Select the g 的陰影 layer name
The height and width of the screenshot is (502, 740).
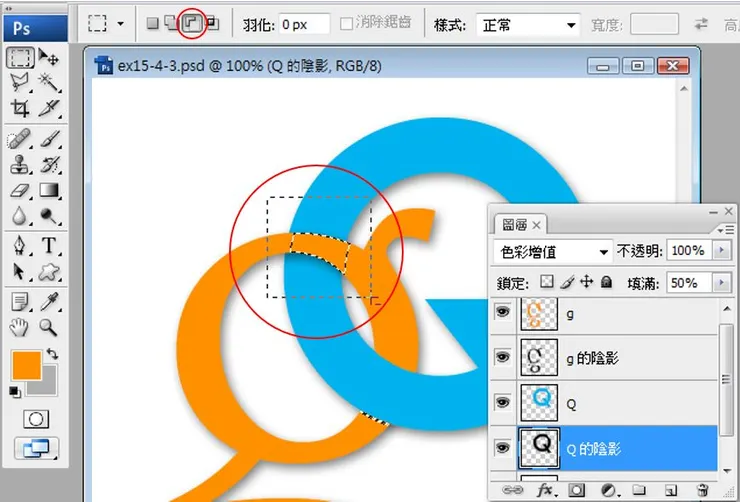pos(592,359)
